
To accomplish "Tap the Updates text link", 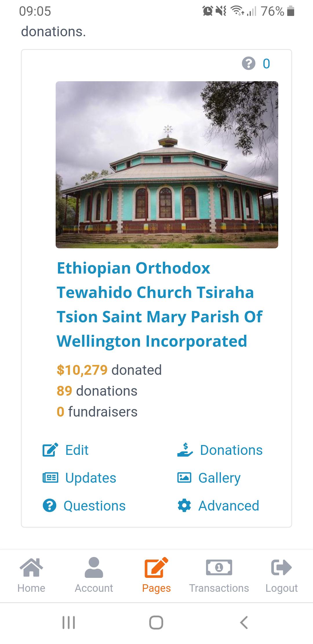I will (x=91, y=478).
